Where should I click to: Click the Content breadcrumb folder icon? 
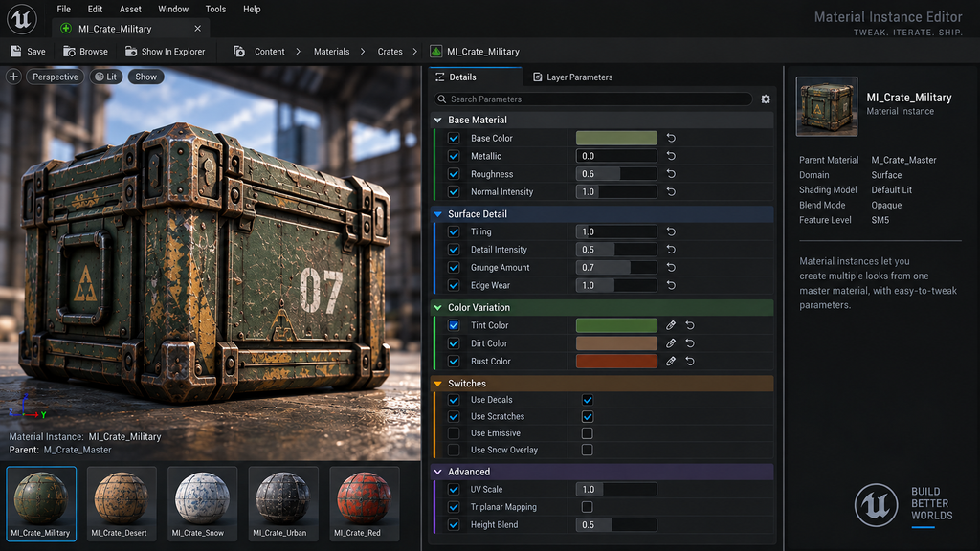[x=238, y=52]
